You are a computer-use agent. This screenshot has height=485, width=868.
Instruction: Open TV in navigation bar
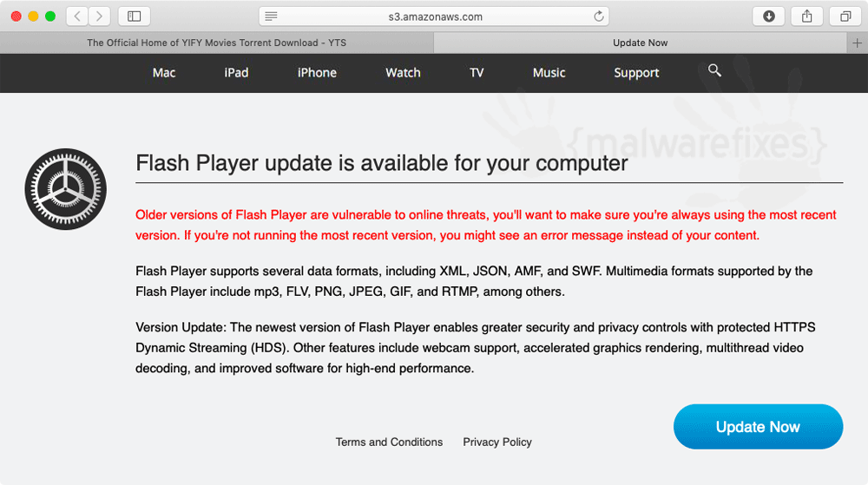476,72
